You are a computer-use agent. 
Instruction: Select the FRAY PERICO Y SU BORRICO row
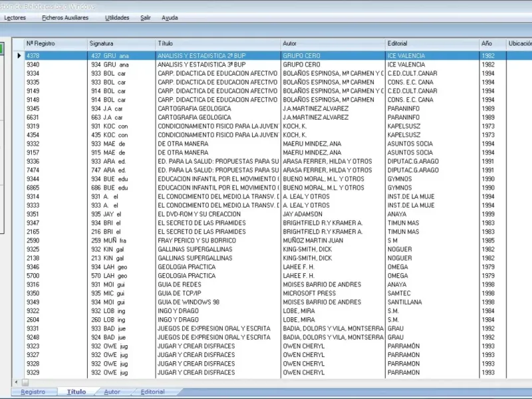(x=272, y=241)
